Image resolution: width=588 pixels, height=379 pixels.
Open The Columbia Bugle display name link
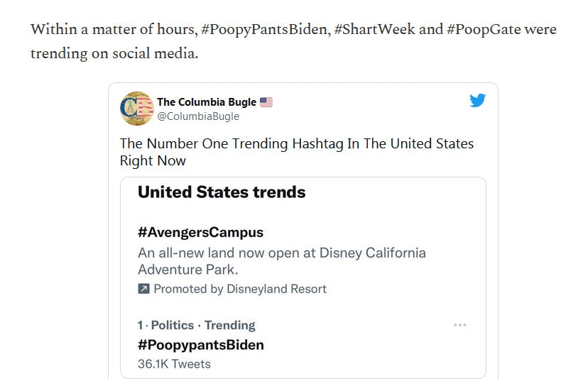pyautogui.click(x=207, y=102)
